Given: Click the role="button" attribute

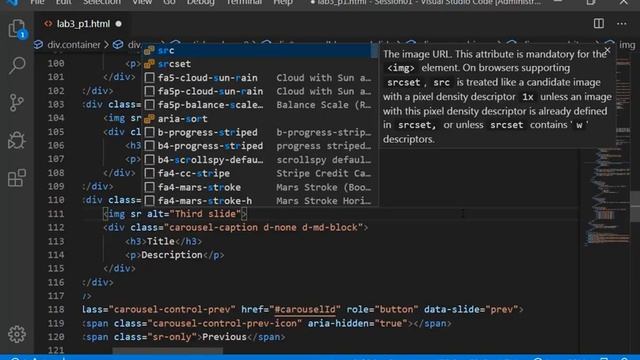Looking at the screenshot, I should tap(382, 309).
